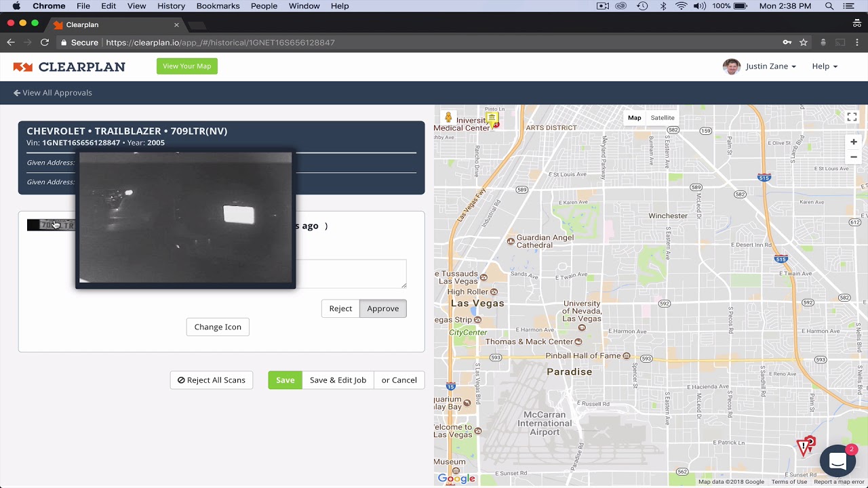
Task: Select the Street View pegman icon
Action: click(448, 118)
